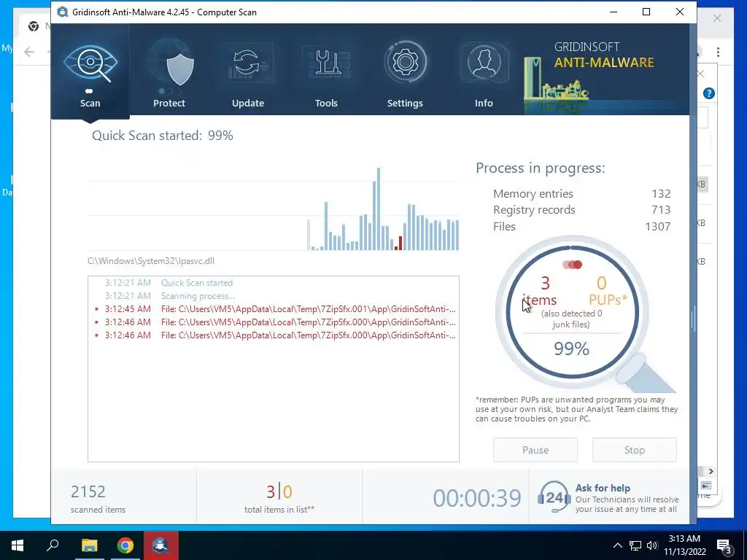The image size is (747, 560).
Task: Show hidden system tray icons
Action: pos(617,545)
